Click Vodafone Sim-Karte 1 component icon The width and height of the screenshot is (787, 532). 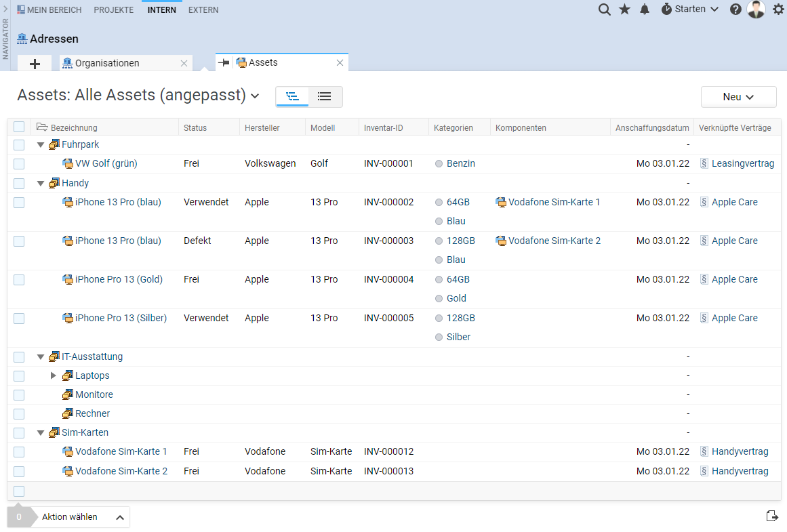pos(501,202)
